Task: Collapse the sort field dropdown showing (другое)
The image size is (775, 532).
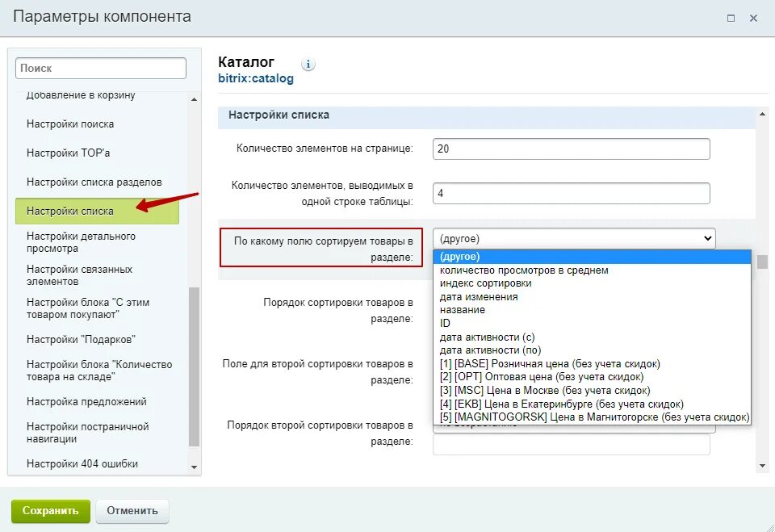Action: 574,239
